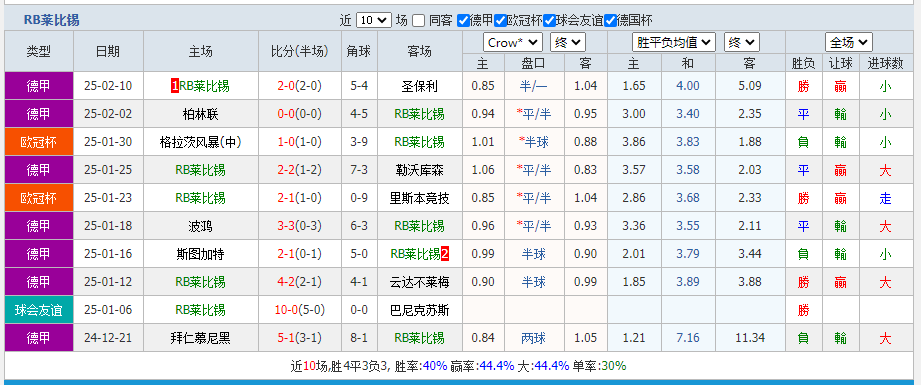921x385 pixels.
Task: Toggle the 同客 checkbox
Action: coord(418,21)
